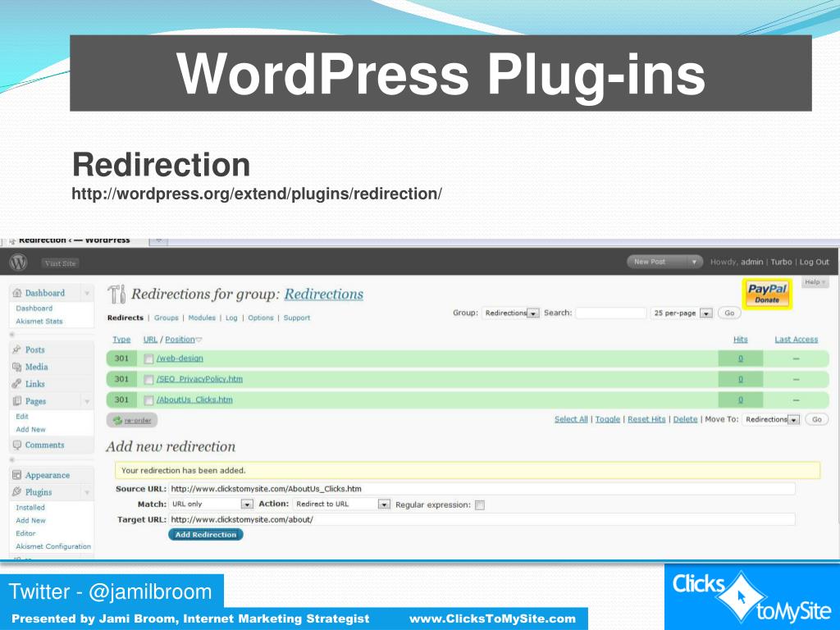Image resolution: width=840 pixels, height=630 pixels.
Task: Switch to the Options tab
Action: pos(261,317)
